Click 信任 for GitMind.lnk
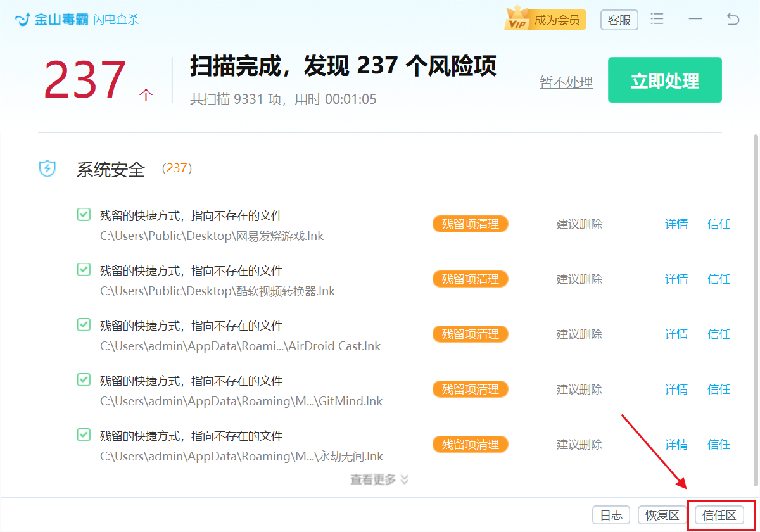This screenshot has width=760, height=532. coord(719,389)
